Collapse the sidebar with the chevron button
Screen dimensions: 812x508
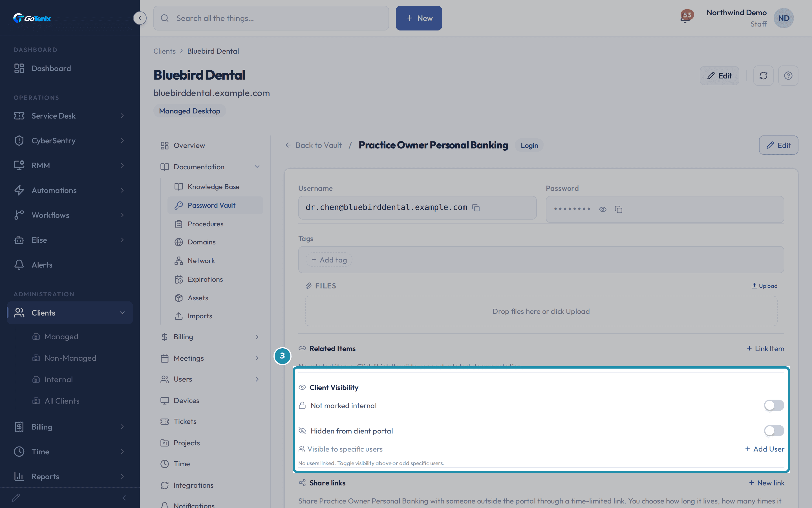click(x=140, y=18)
